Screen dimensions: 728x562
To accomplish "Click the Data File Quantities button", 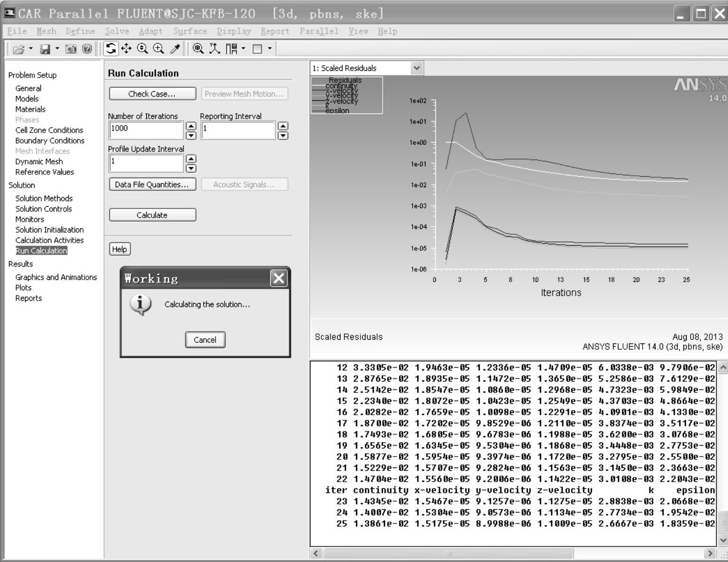I will pos(152,184).
